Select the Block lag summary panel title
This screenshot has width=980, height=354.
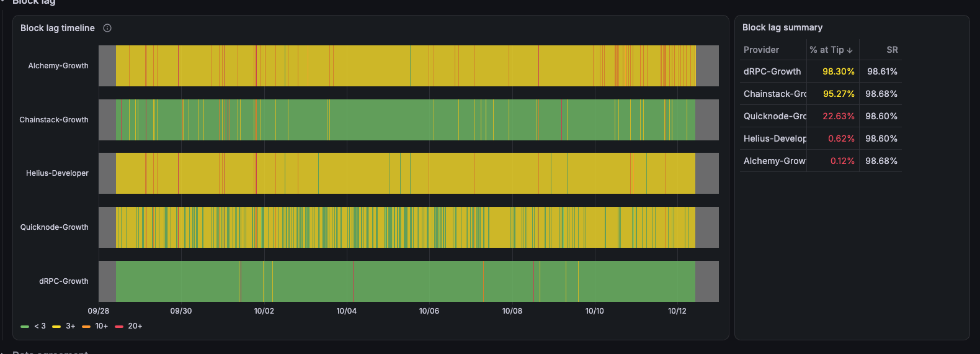782,27
